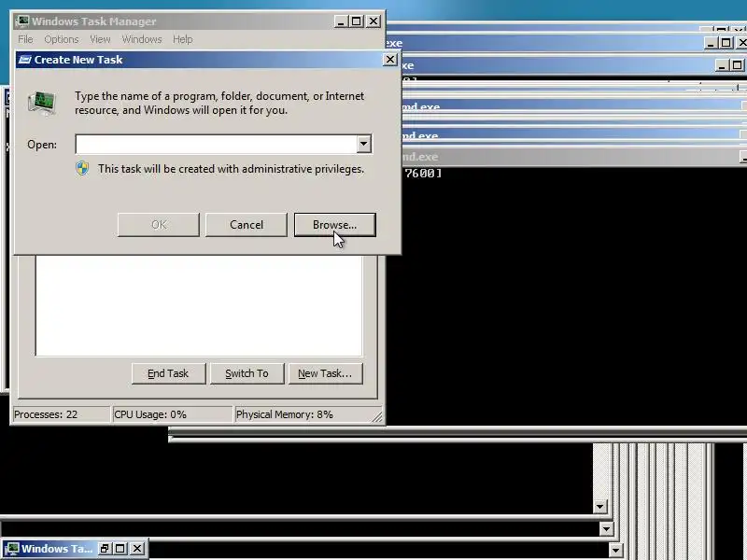Restore the minimized Windows Ta... window
The width and height of the screenshot is (747, 560).
pos(105,549)
